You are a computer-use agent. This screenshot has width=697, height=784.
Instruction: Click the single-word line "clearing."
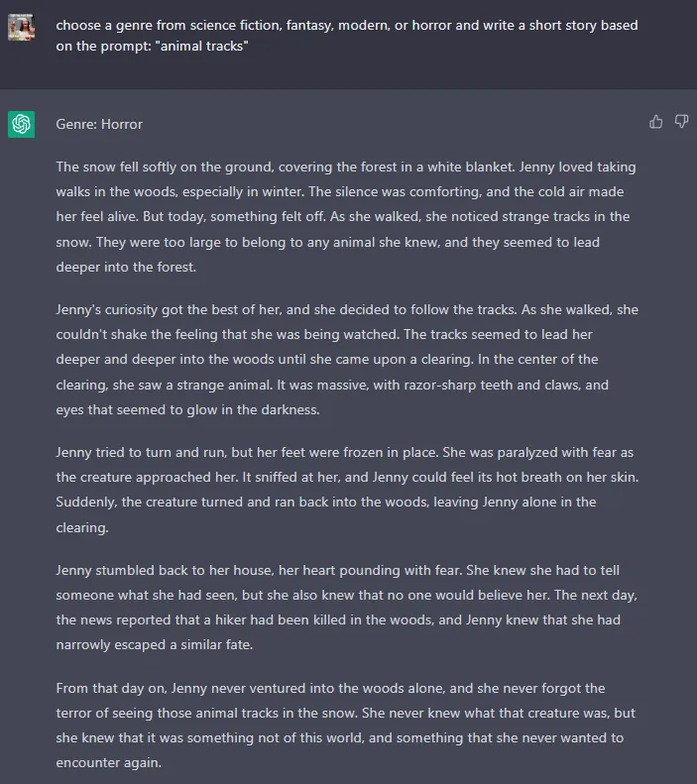[82, 527]
